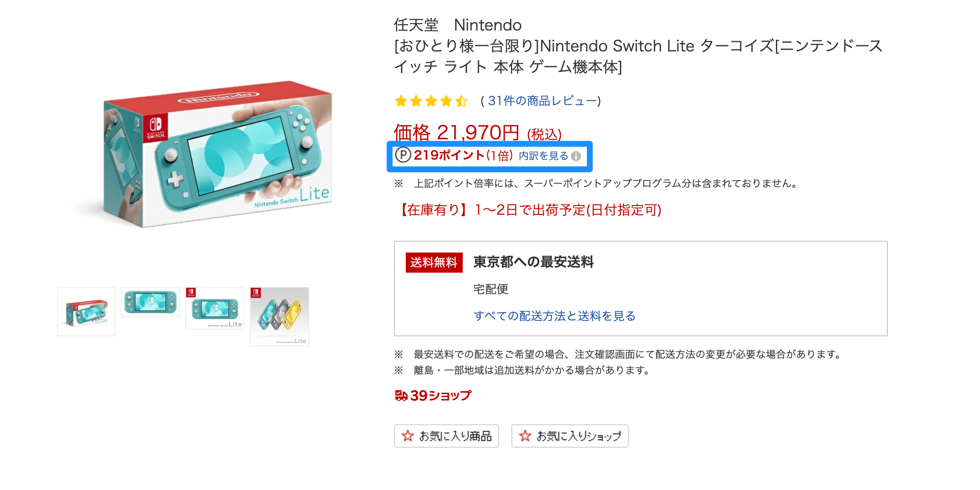980x490 pixels.
Task: Click the red 送料無料 badge
Action: [x=434, y=263]
